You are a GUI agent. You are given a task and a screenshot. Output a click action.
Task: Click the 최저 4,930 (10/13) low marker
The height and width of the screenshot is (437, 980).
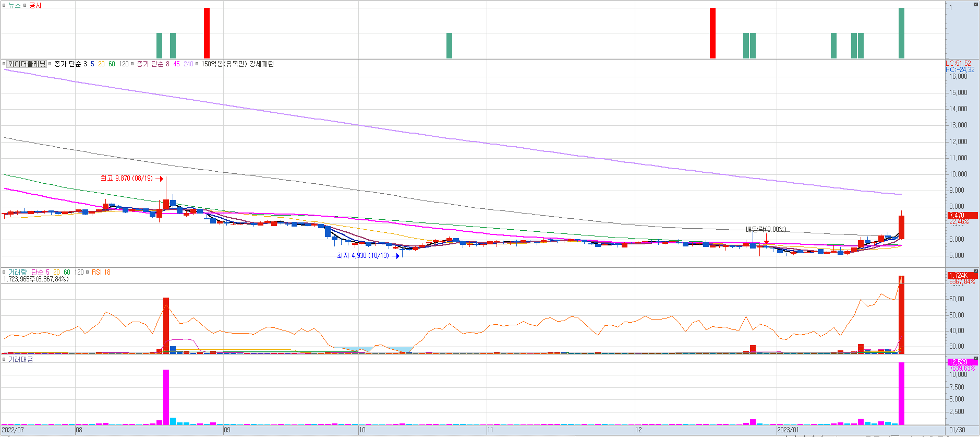[x=368, y=256]
